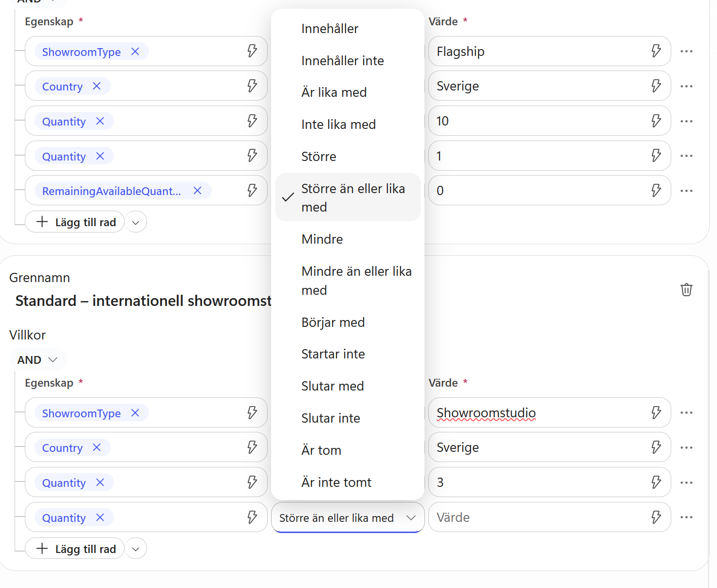The height and width of the screenshot is (588, 717).
Task: Edit the Grennamn field Standard – internationell showroomst
Action: [143, 301]
